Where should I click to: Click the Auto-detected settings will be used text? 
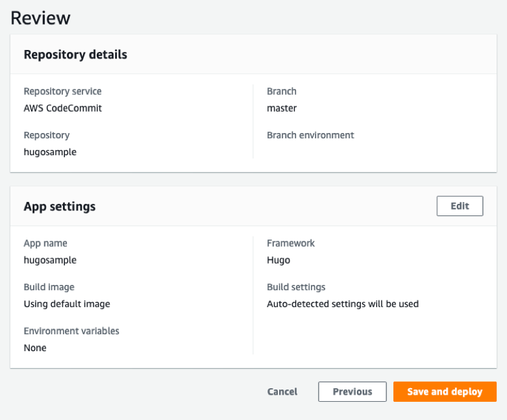tap(343, 304)
